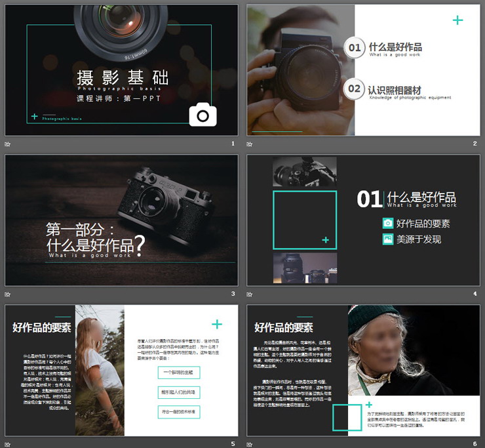Viewport: 485px width, 448px height.
Task: Click the animation star icon under slide 3
Action: [8, 294]
